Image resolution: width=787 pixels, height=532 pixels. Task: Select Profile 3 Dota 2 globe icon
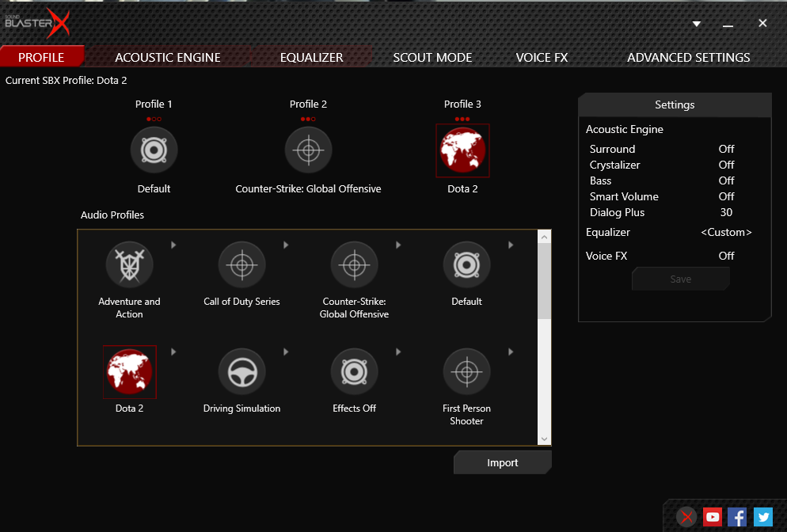pyautogui.click(x=462, y=150)
